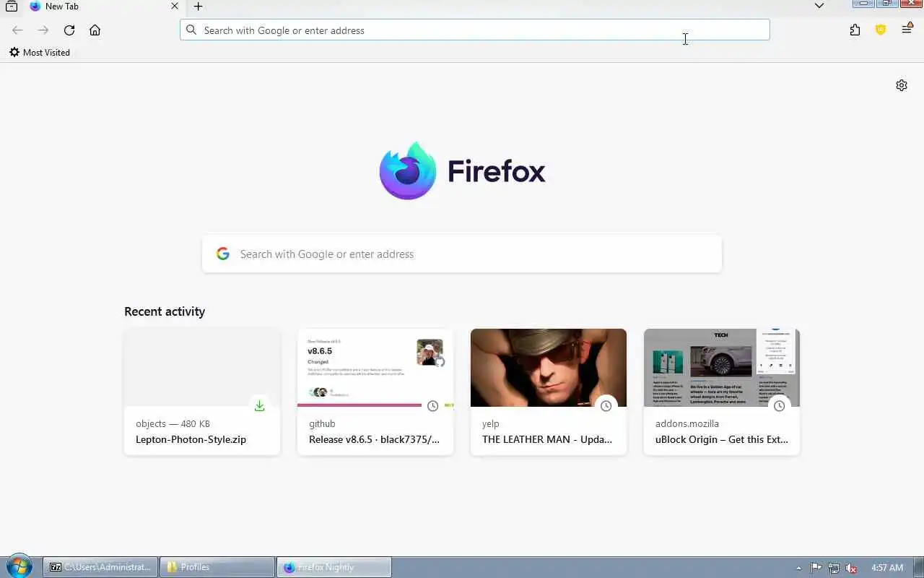Click Release v8.6.5 title text

(x=374, y=439)
